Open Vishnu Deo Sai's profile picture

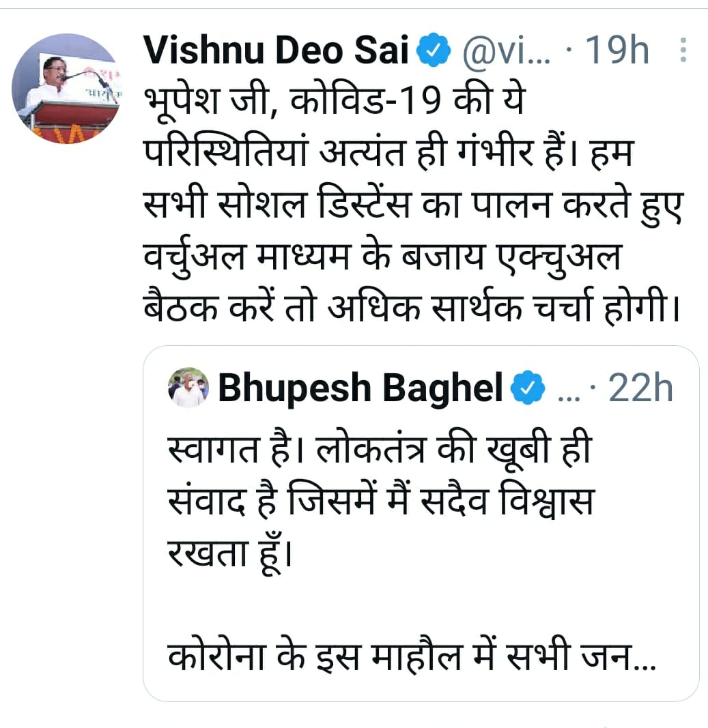(x=66, y=88)
